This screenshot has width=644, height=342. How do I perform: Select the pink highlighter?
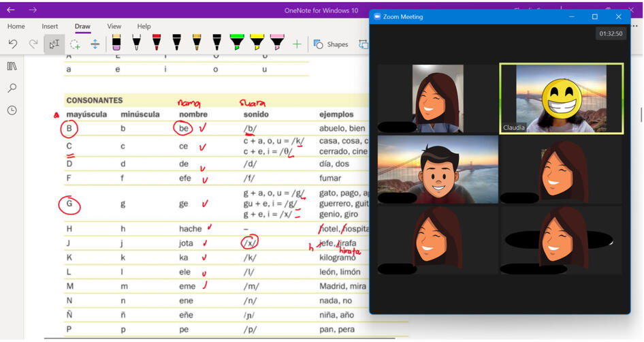(x=277, y=43)
